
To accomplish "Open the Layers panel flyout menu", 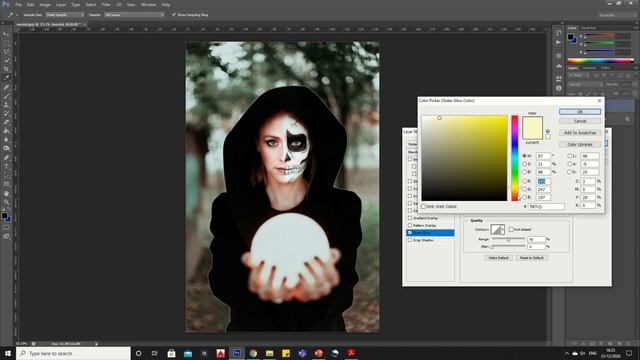I will (x=636, y=68).
